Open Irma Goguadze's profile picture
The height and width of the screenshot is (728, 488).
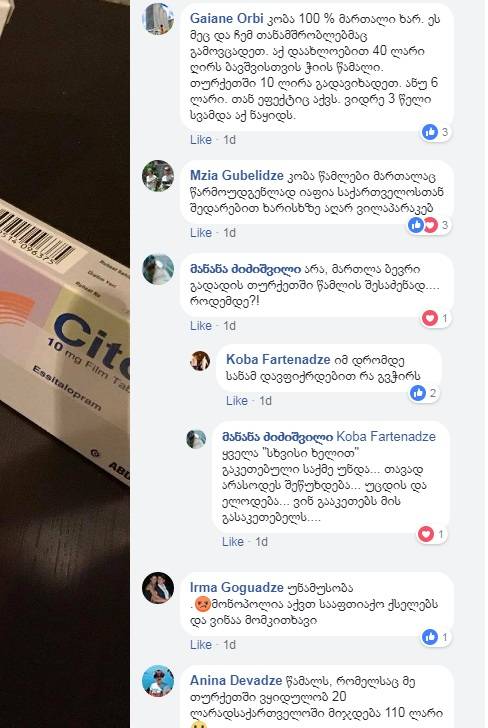(x=158, y=588)
